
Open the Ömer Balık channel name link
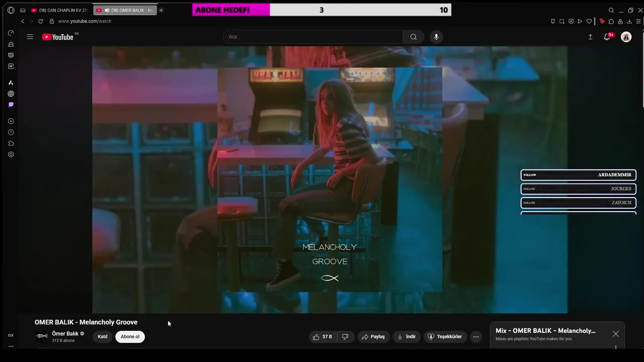65,334
